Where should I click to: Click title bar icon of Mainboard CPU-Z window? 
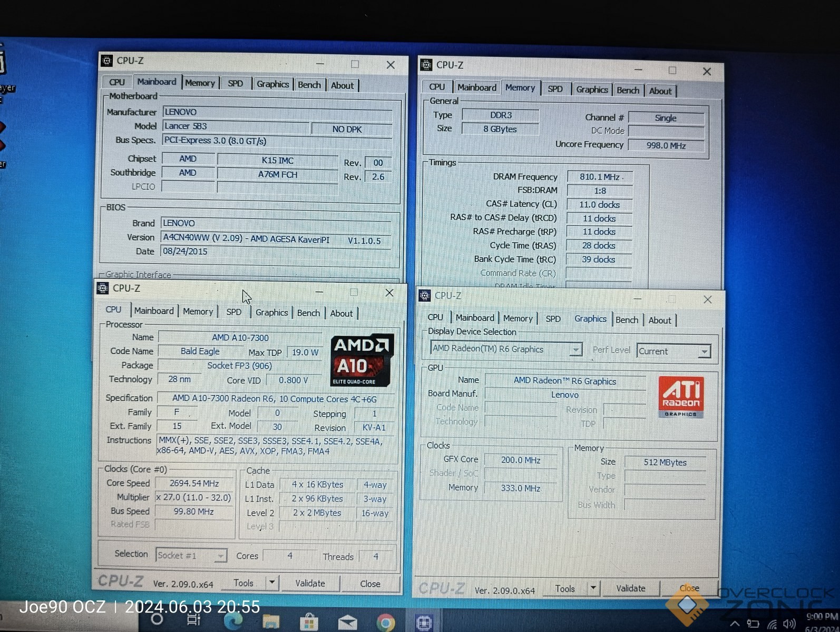tap(106, 61)
